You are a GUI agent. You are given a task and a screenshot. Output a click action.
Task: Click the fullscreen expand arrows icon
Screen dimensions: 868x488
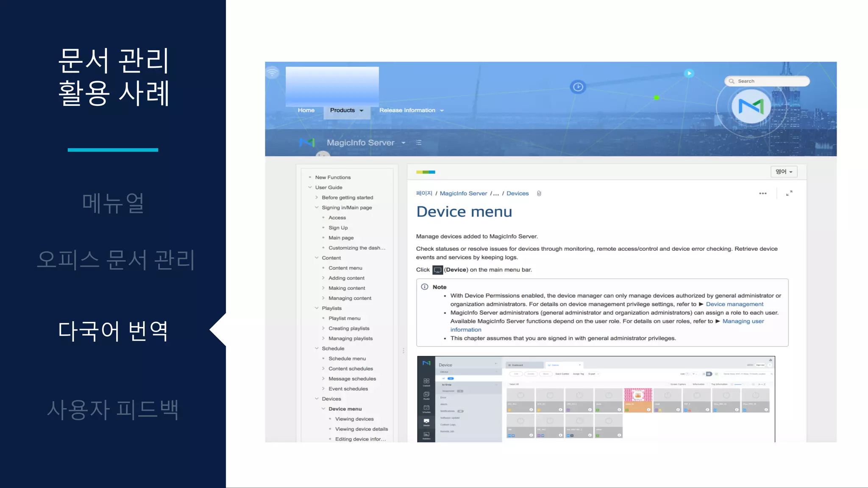(789, 194)
